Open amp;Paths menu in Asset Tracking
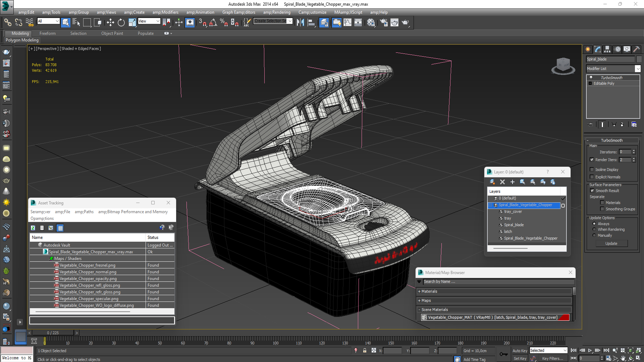644x362 pixels. pyautogui.click(x=84, y=212)
